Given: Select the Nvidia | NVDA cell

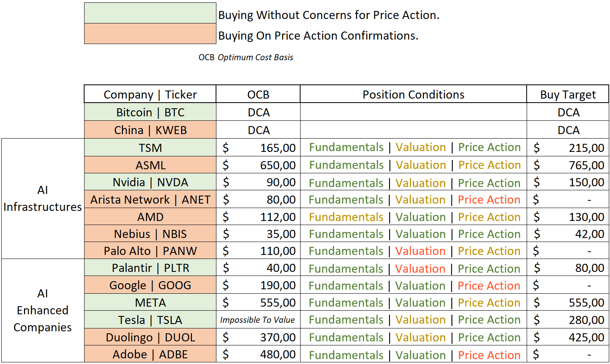Looking at the screenshot, I should (x=150, y=182).
